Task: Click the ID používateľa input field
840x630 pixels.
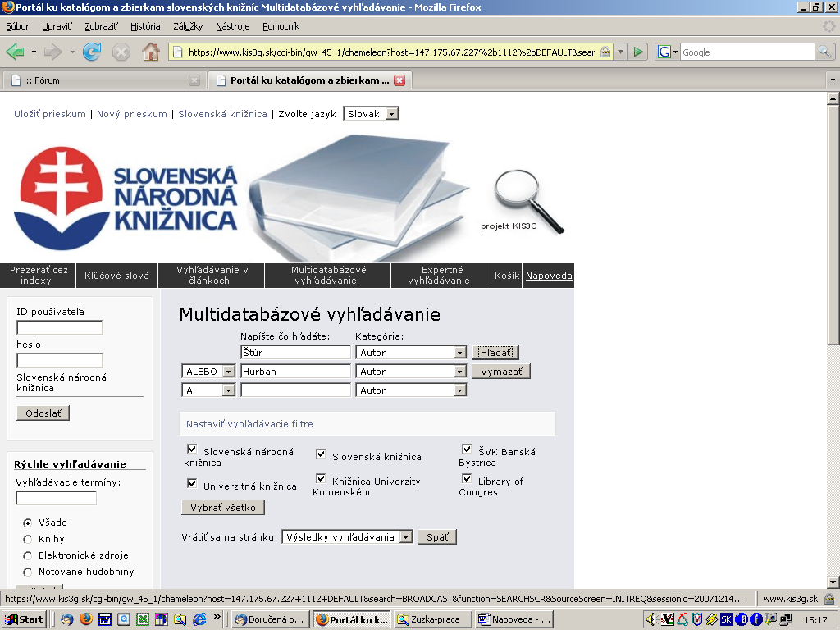Action: coord(59,327)
